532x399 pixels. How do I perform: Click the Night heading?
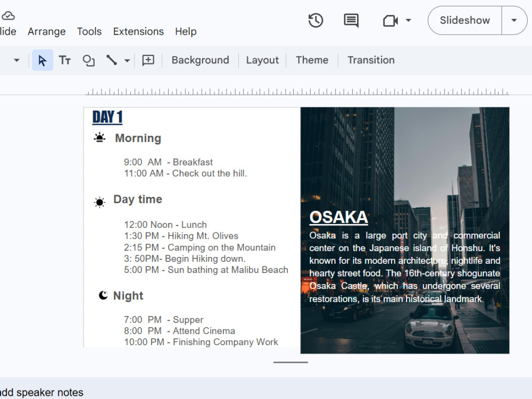pyautogui.click(x=128, y=295)
